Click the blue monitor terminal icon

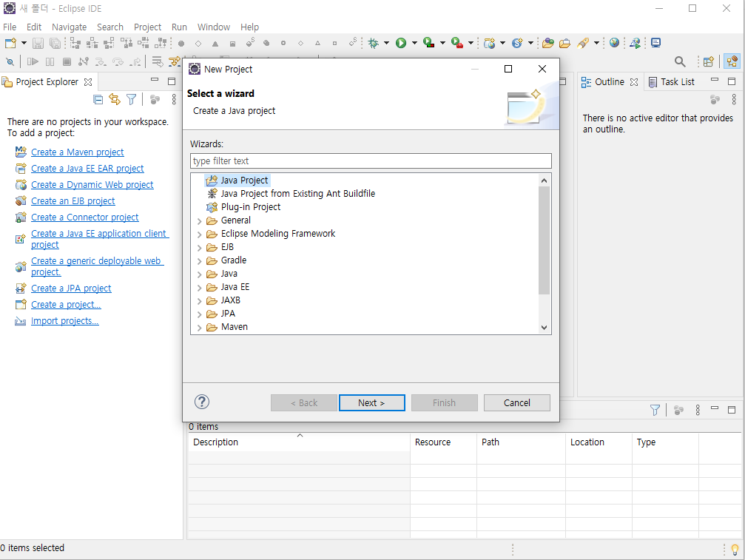655,43
